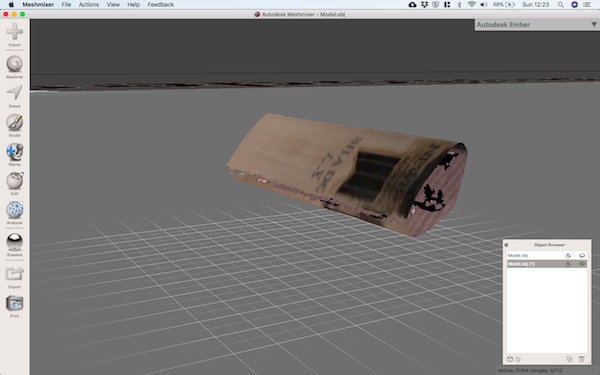This screenshot has width=600, height=375.
Task: Toggle visibility eye of Model.obj
Action: click(x=582, y=255)
